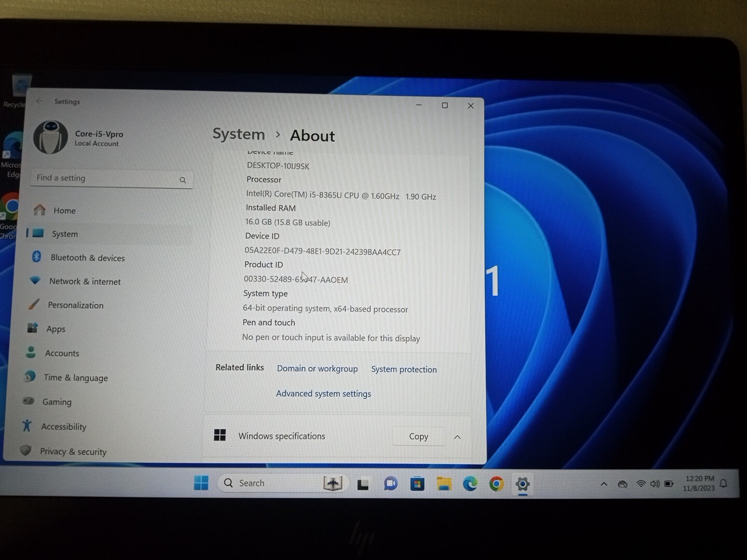Click the Accounts person icon
The height and width of the screenshot is (560, 747).
tap(31, 353)
